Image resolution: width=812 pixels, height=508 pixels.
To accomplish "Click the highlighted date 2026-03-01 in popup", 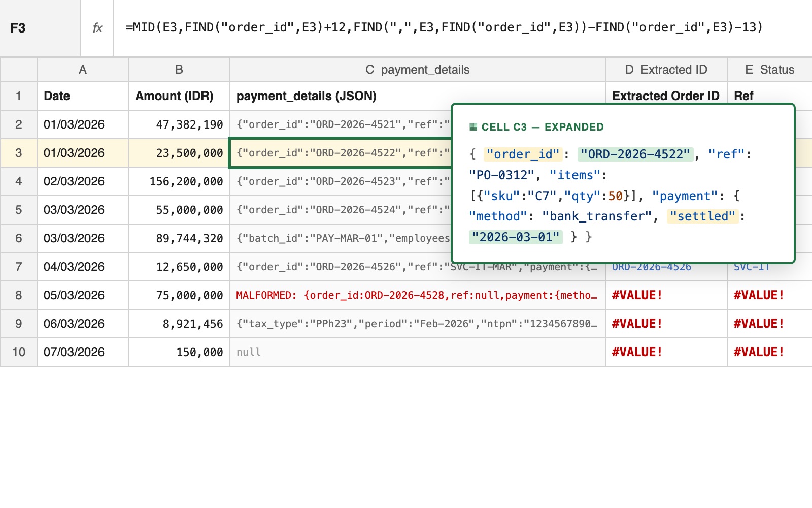I will pos(516,237).
